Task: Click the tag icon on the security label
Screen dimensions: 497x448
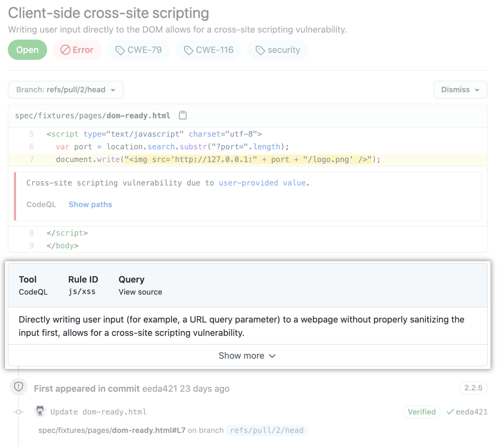Action: [x=261, y=50]
